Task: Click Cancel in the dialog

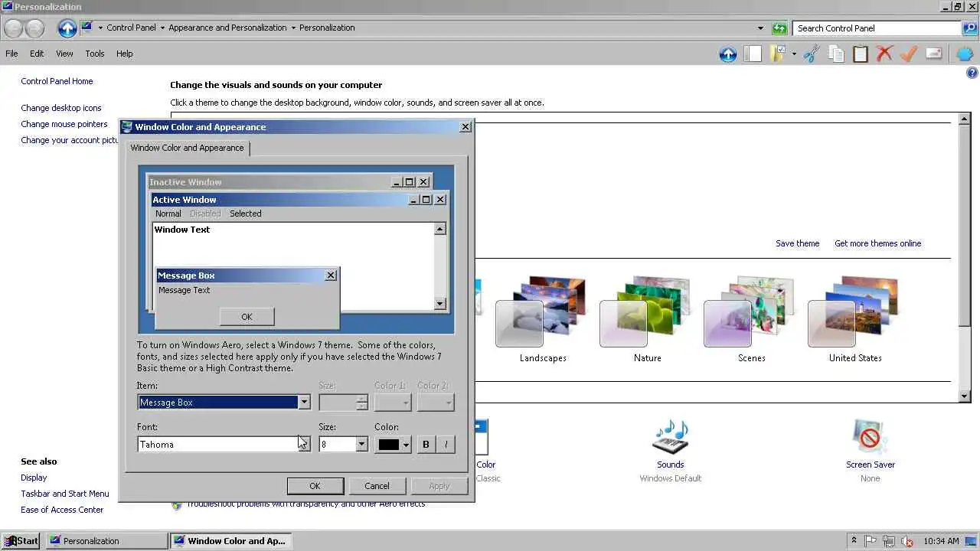Action: pos(377,486)
